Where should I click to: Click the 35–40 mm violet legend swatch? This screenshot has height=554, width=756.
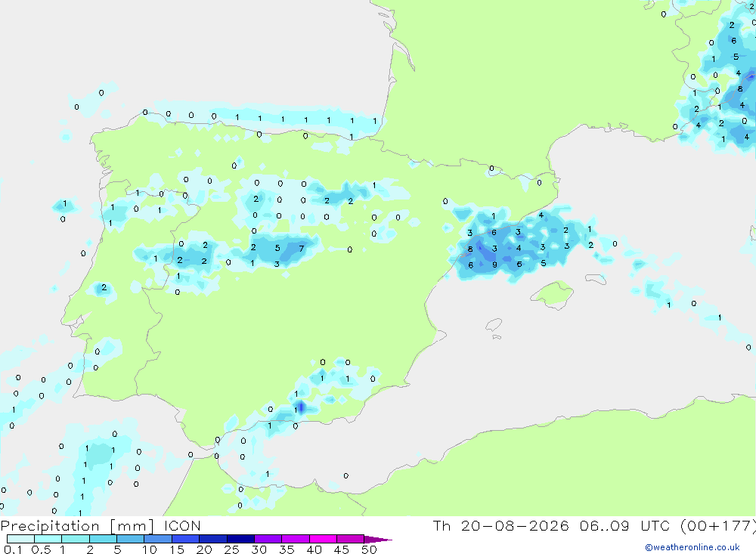296,539
